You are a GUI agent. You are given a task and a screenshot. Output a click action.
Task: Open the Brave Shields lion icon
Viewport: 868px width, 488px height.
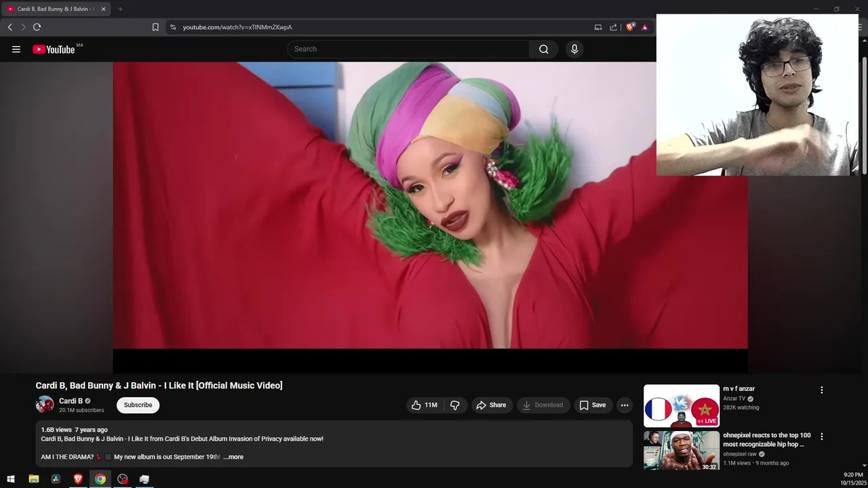[x=630, y=27]
